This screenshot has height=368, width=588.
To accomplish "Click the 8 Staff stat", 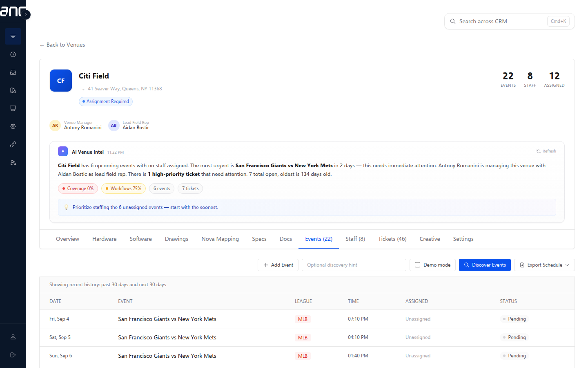I will (x=530, y=79).
